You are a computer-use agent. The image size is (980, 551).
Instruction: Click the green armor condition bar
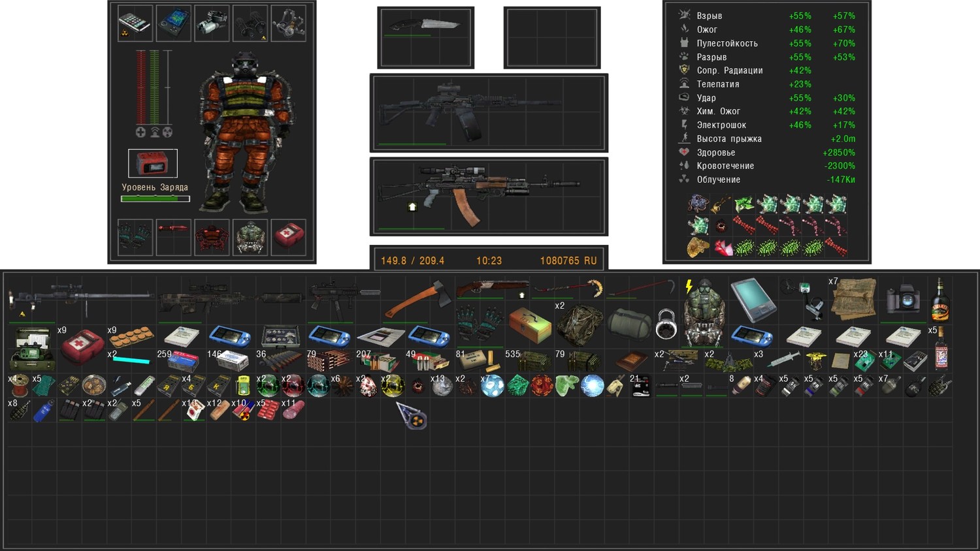(x=154, y=87)
